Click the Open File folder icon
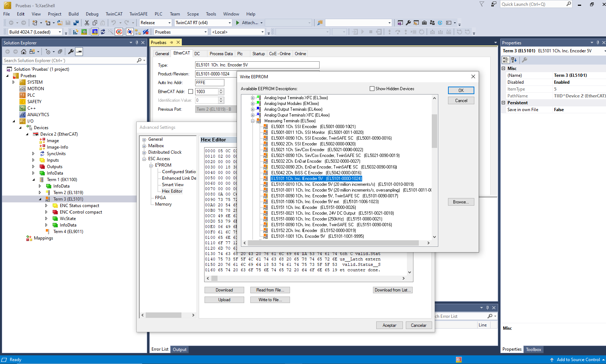The image size is (606, 364). [60, 23]
